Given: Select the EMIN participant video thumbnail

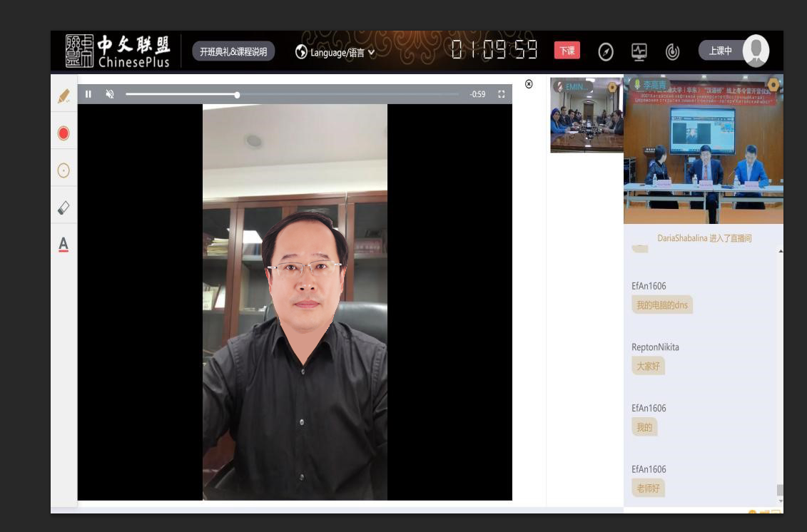Looking at the screenshot, I should (x=586, y=116).
